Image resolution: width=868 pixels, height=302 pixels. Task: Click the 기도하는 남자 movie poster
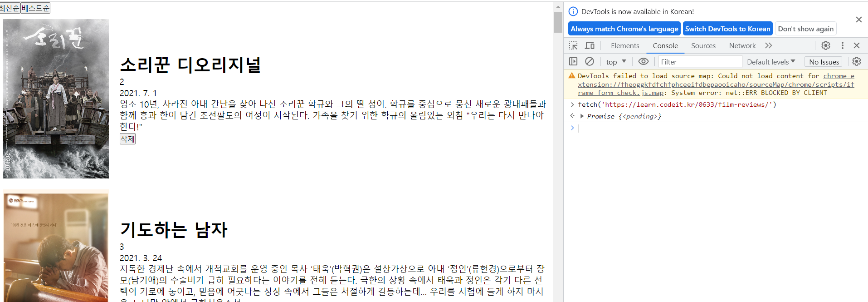click(56, 246)
